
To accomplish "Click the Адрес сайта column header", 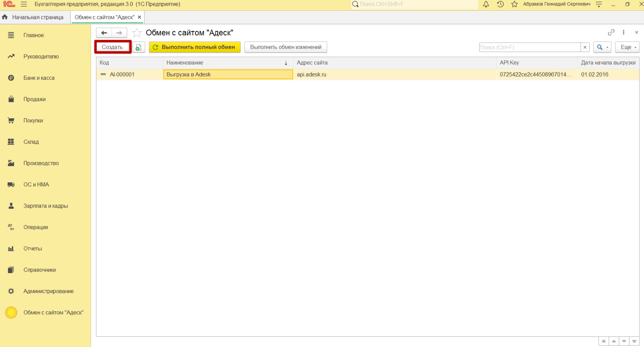I will coord(395,63).
